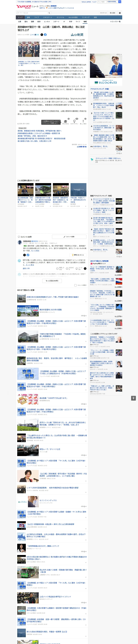This screenshot has height=644, width=138.
Task: Close the リアクションで支援しよう tooltip
Action: (x=60, y=121)
